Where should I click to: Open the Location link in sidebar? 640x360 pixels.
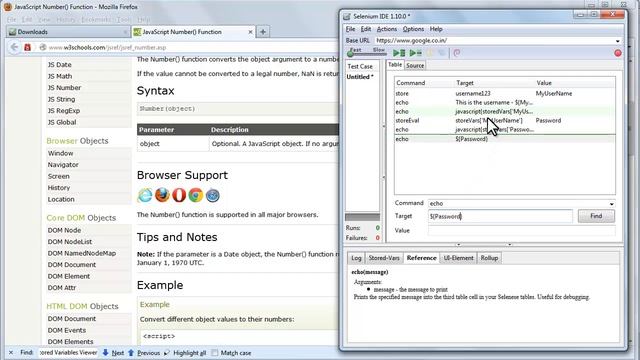click(x=61, y=199)
